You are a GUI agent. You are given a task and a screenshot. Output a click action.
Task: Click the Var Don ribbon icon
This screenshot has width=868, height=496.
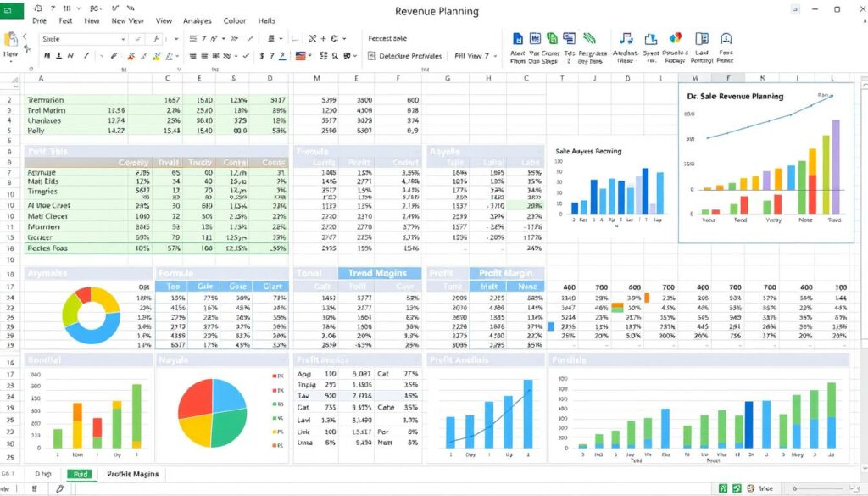coord(536,38)
